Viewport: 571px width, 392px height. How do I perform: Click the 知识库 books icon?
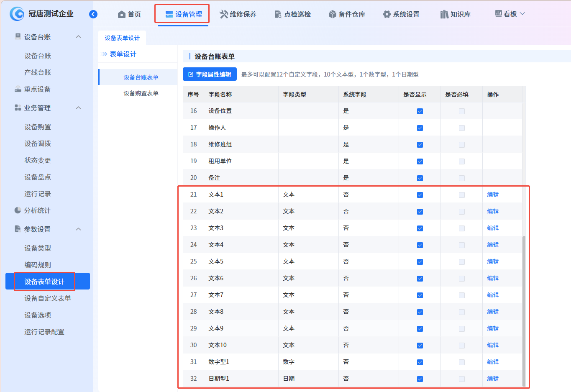click(444, 15)
